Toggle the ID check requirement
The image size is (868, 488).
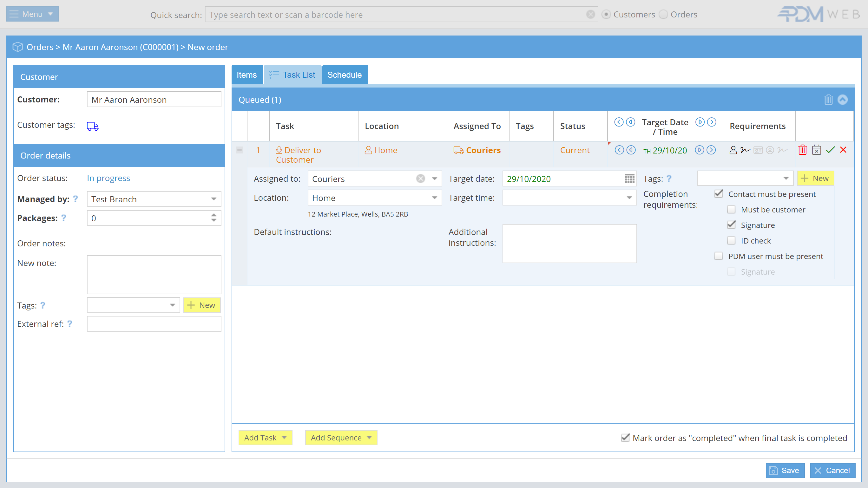click(731, 240)
